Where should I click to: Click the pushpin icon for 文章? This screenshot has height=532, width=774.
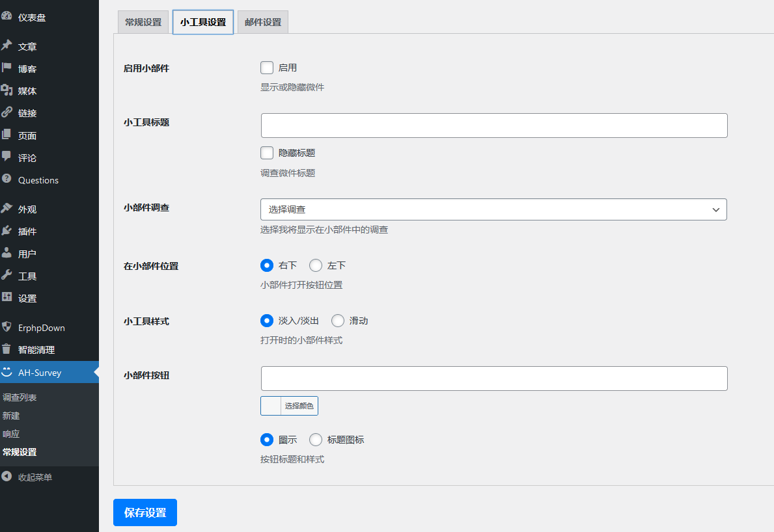(7, 46)
